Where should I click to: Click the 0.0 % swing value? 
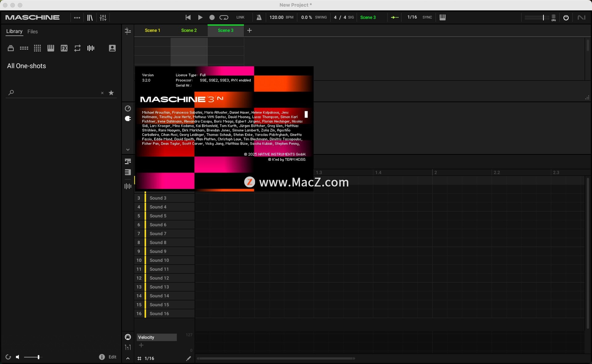coord(306,17)
